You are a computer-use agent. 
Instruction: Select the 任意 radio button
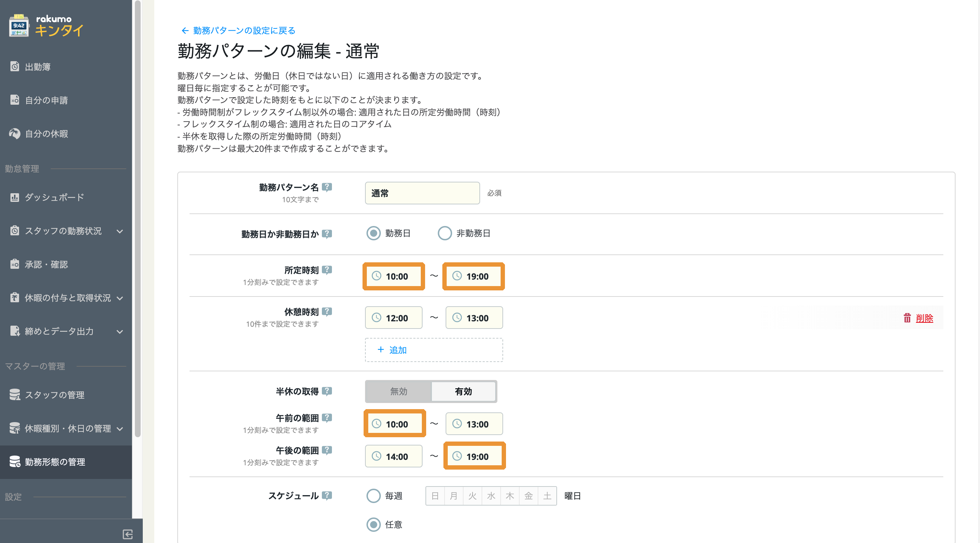(x=373, y=525)
